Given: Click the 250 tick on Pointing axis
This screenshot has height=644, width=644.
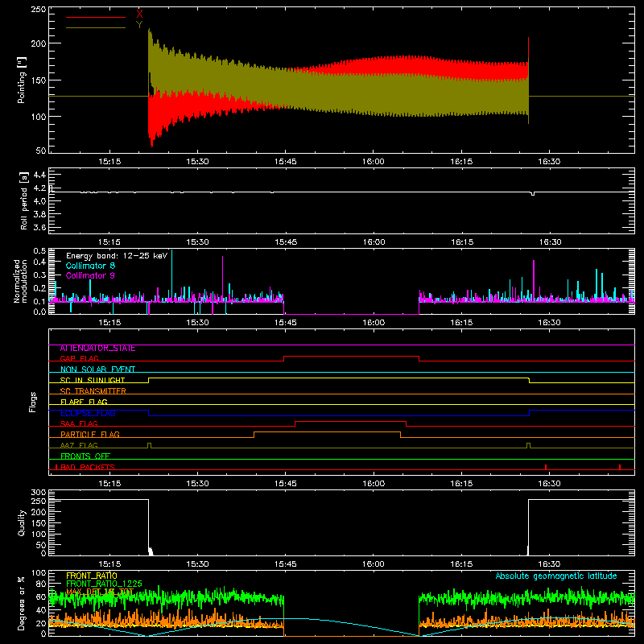Looking at the screenshot, I should tap(39, 10).
